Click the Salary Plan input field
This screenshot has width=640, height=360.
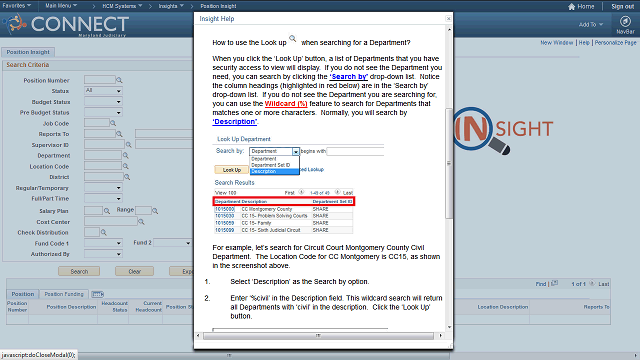click(93, 211)
